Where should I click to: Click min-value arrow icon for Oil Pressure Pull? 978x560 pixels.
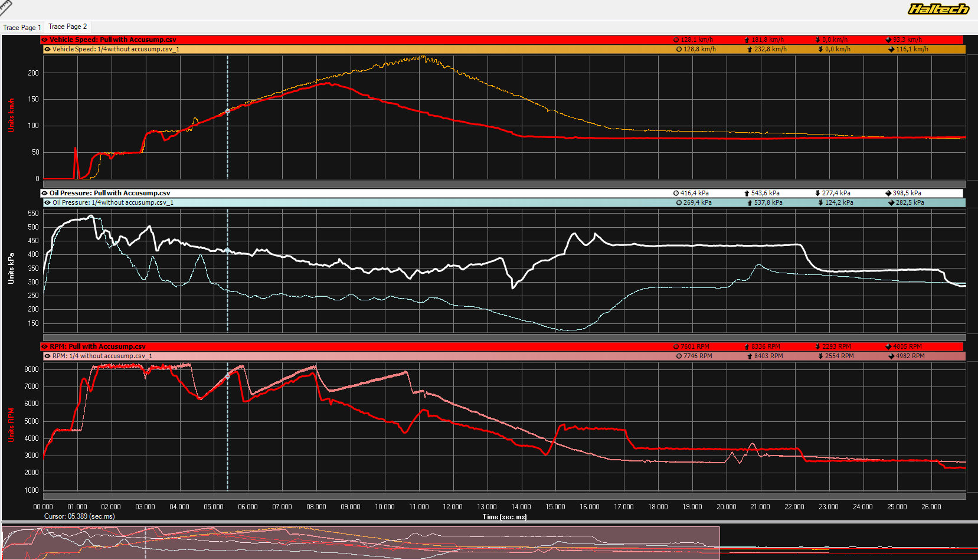pyautogui.click(x=817, y=194)
